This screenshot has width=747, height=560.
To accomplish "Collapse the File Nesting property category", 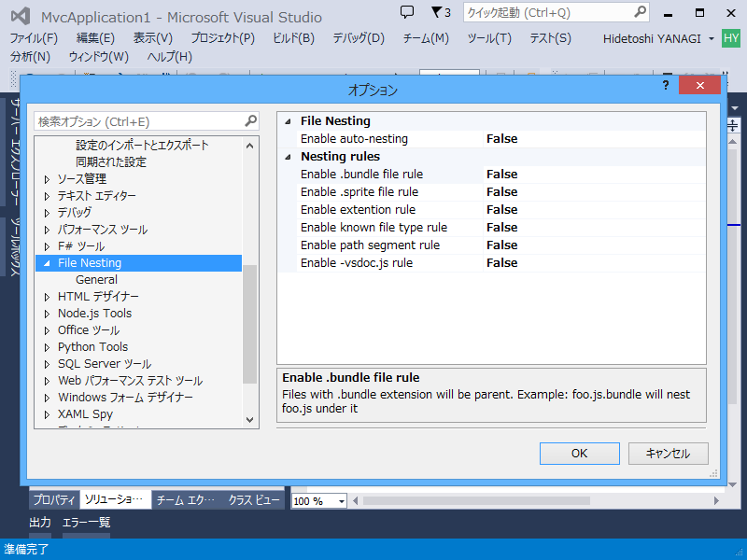I will click(x=288, y=121).
